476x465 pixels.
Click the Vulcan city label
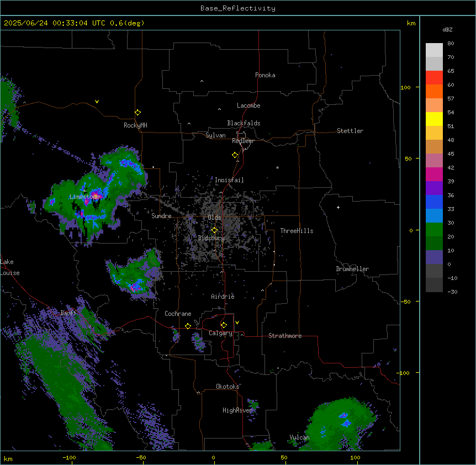[x=299, y=437]
